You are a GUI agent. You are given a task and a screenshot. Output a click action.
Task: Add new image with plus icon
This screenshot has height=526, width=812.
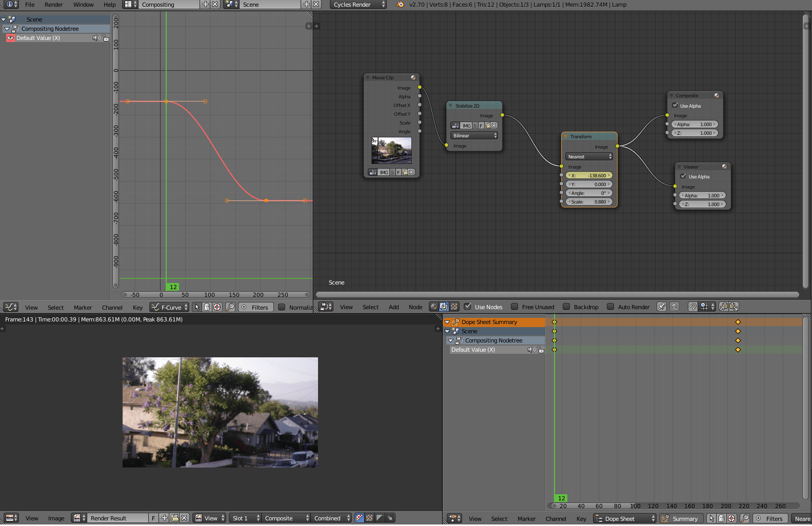tap(165, 518)
